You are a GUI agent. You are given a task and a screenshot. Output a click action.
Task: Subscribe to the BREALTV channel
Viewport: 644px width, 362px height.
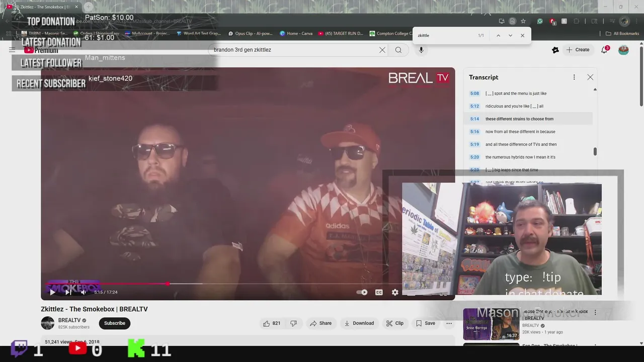(x=115, y=323)
